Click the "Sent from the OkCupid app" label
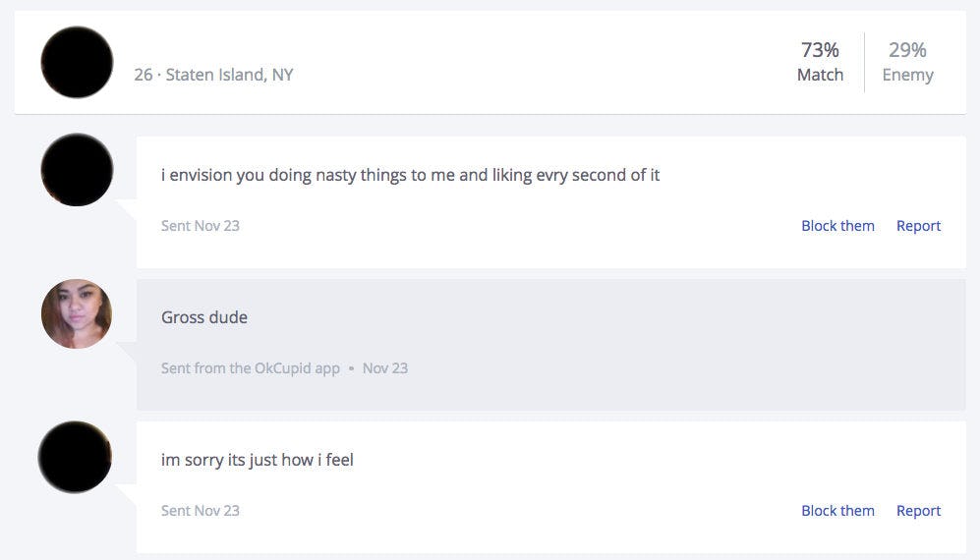This screenshot has width=980, height=560. 251,368
